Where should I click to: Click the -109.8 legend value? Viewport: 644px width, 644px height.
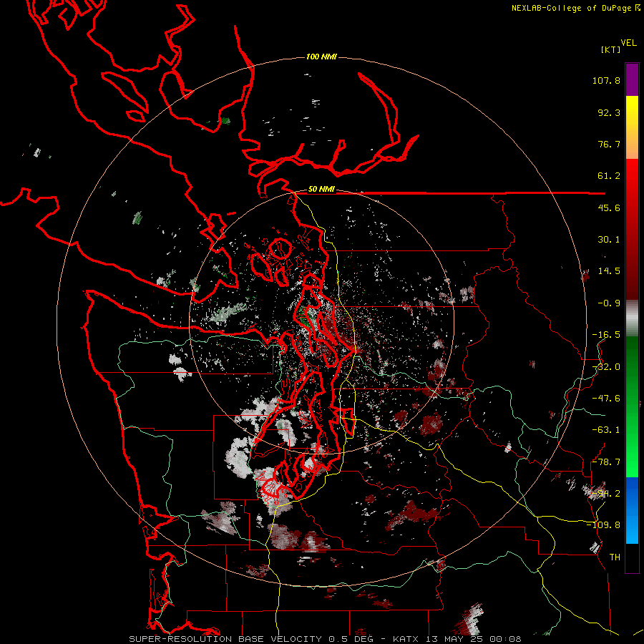tap(603, 525)
